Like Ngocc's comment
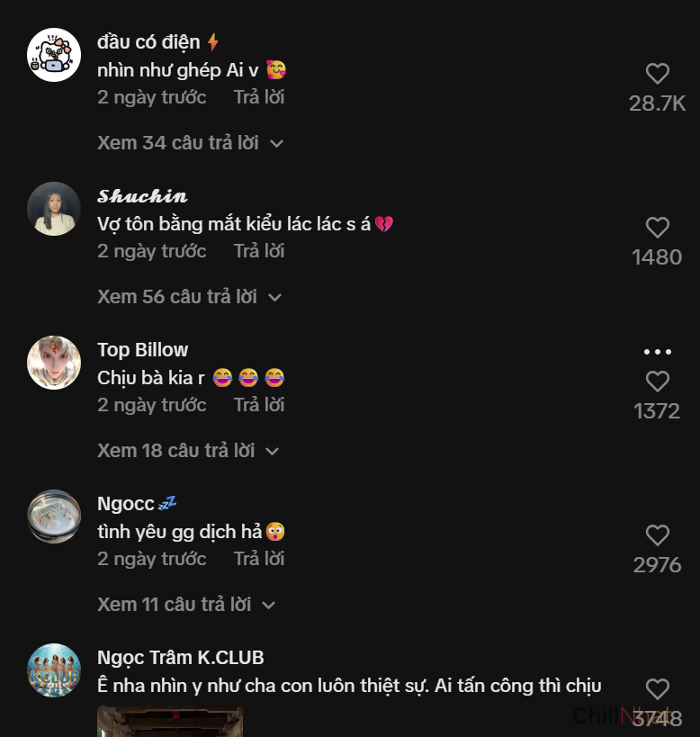This screenshot has height=737, width=700. [658, 535]
